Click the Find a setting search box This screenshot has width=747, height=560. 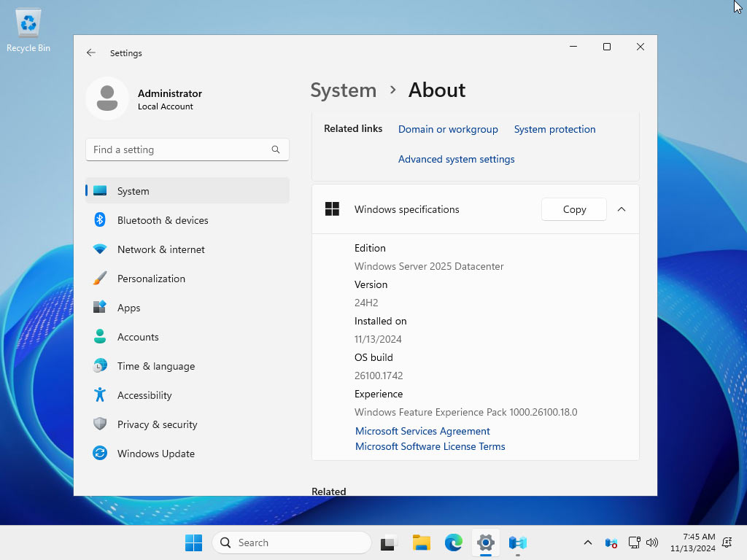click(187, 149)
